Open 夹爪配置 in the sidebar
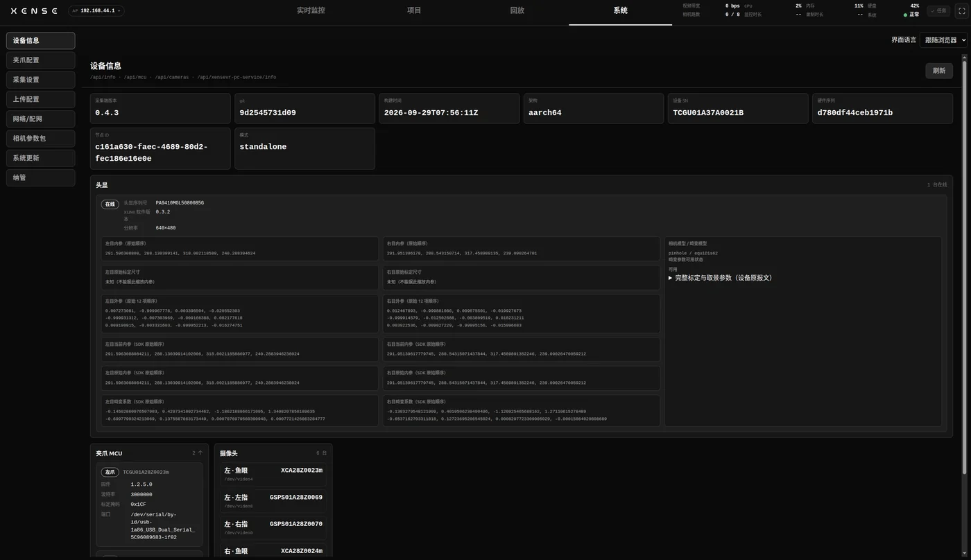The width and height of the screenshot is (971, 560). (41, 60)
